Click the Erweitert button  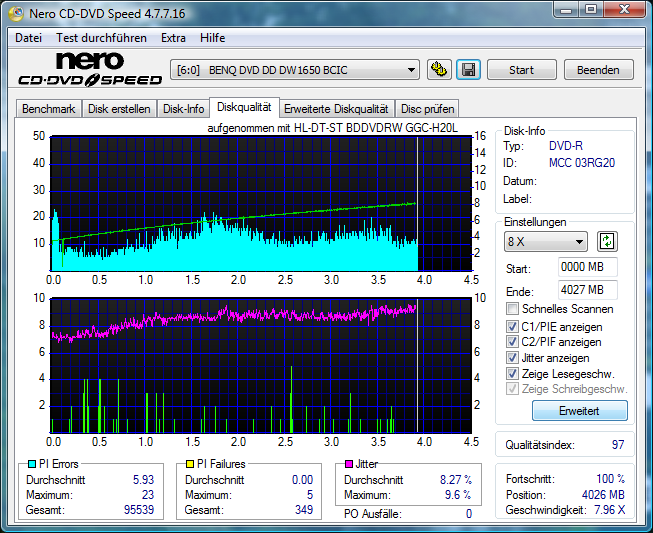point(579,411)
